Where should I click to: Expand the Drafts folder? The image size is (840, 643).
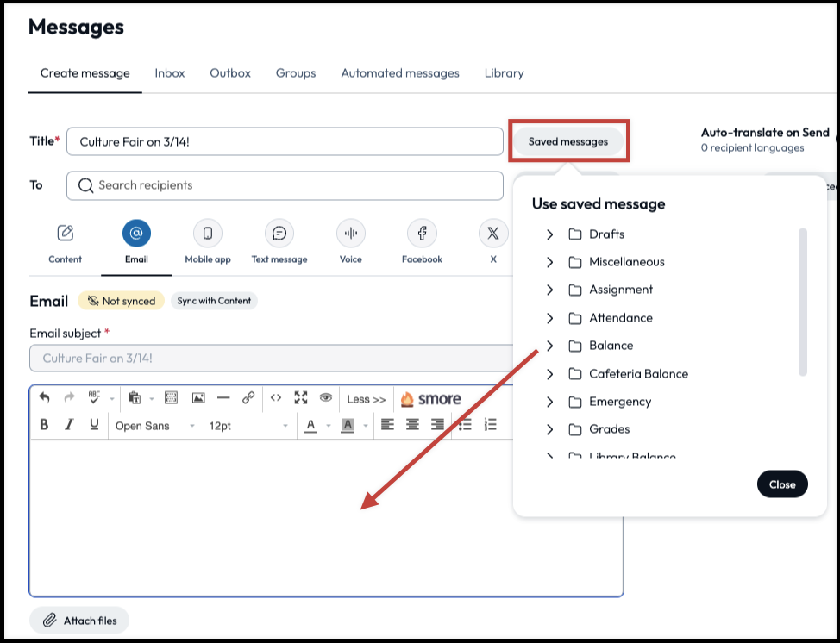coord(549,234)
